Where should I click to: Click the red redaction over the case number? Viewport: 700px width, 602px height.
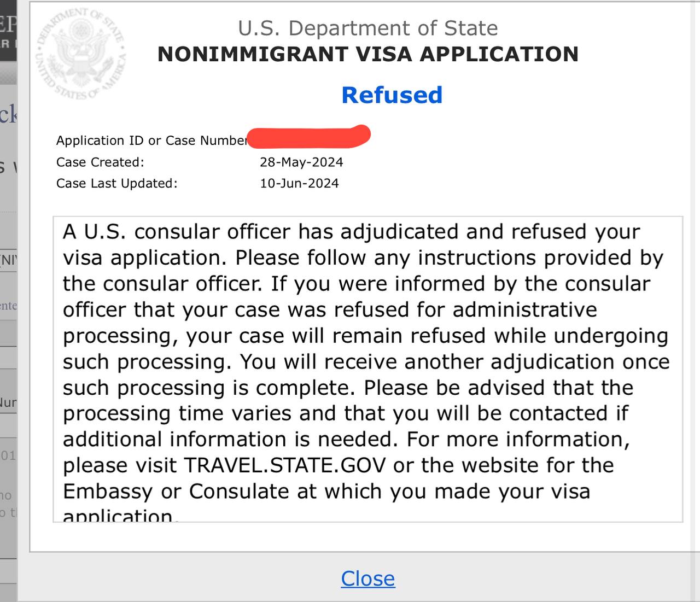click(x=309, y=137)
